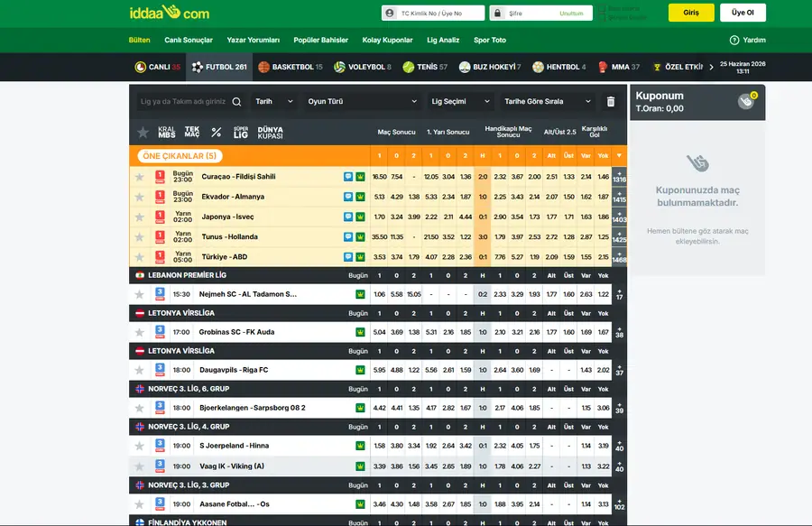Screen dimensions: 812x526
Task: Open Lig Analiz menu item
Action: 443,40
